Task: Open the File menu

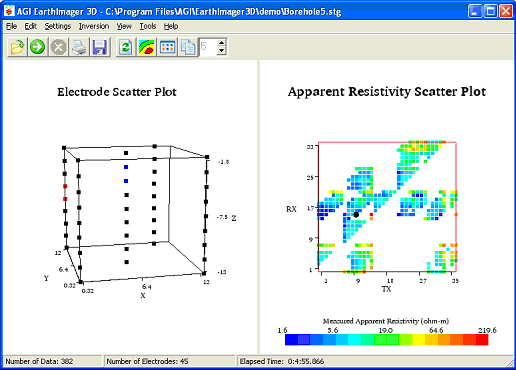Action: coord(11,26)
